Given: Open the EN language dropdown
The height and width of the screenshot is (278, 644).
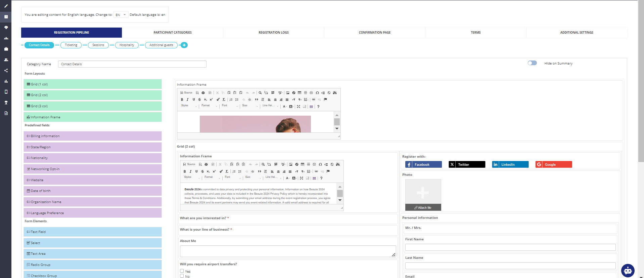Looking at the screenshot, I should (121, 15).
